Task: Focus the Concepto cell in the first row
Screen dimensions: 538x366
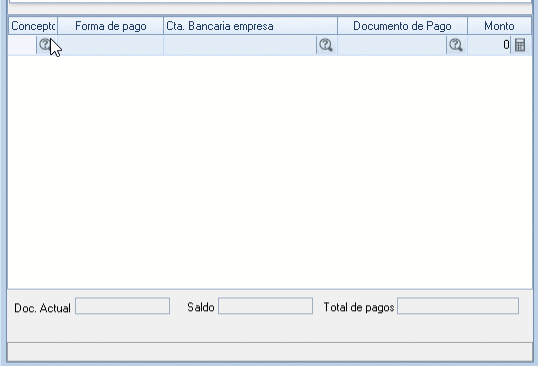Action: tap(23, 45)
